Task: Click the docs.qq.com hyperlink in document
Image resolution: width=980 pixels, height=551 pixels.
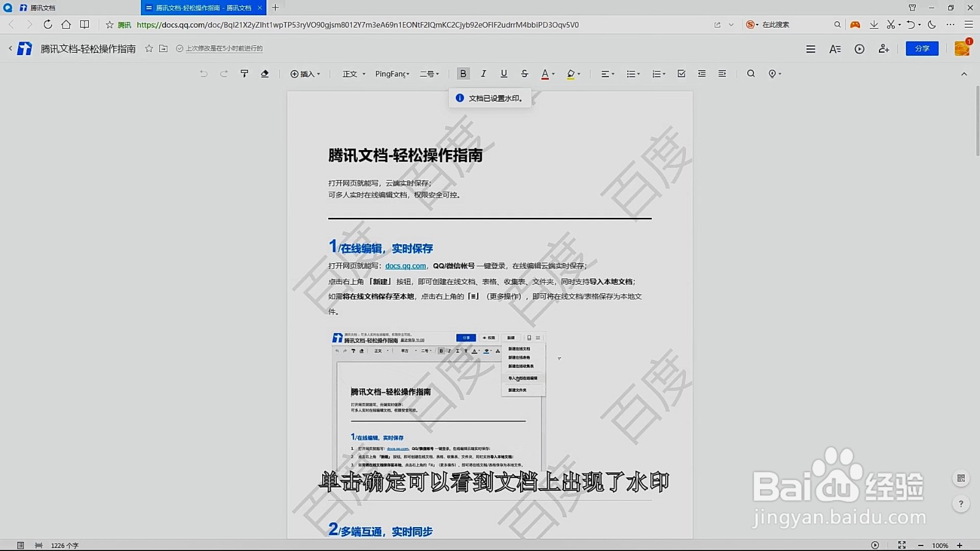Action: pos(405,266)
